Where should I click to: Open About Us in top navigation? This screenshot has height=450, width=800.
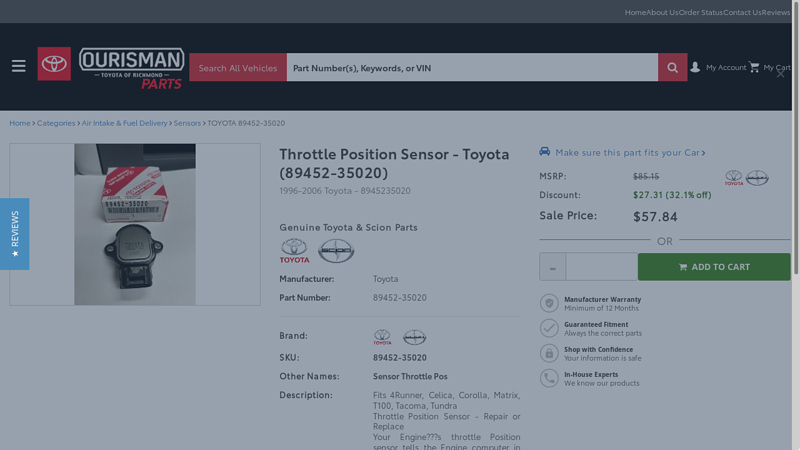click(662, 12)
